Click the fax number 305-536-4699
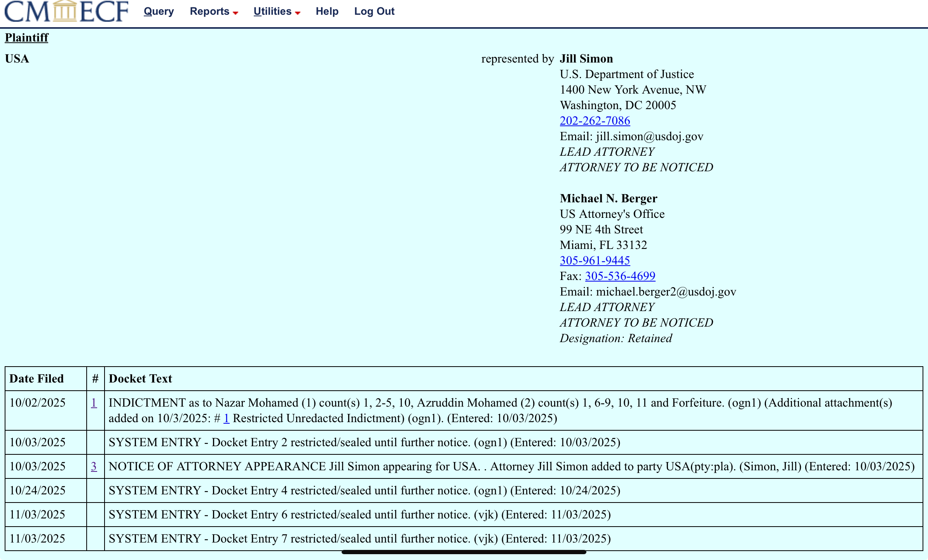928x560 pixels. (620, 276)
